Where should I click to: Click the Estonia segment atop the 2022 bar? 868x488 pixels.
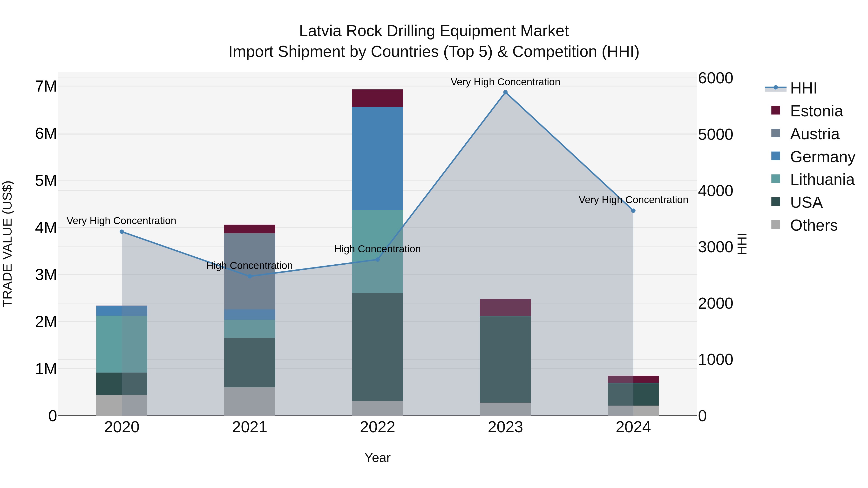tap(377, 98)
